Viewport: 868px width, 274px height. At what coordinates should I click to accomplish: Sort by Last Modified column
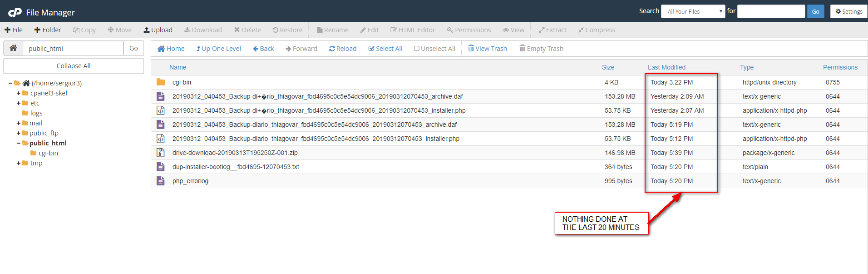[666, 67]
